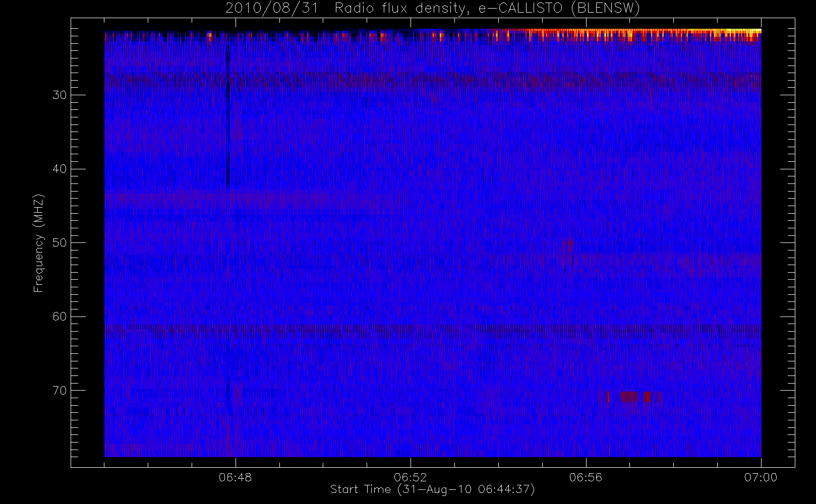The width and height of the screenshot is (816, 504).
Task: Click the 30 frequency tick label
Action: point(60,95)
